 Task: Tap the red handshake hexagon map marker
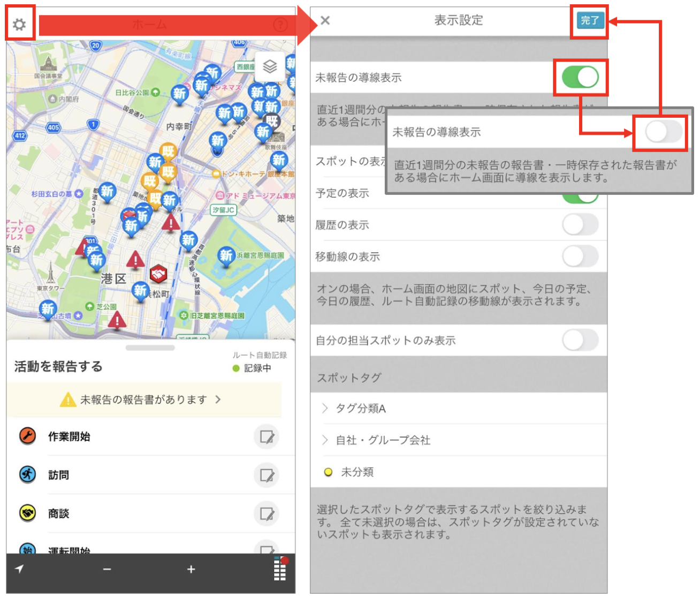click(x=158, y=275)
